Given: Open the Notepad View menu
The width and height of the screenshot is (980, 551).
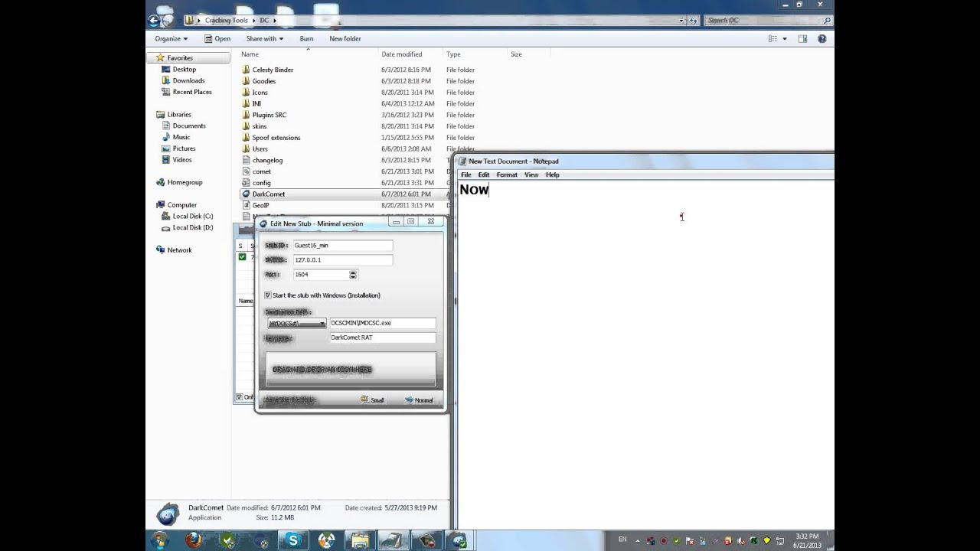Looking at the screenshot, I should (531, 175).
